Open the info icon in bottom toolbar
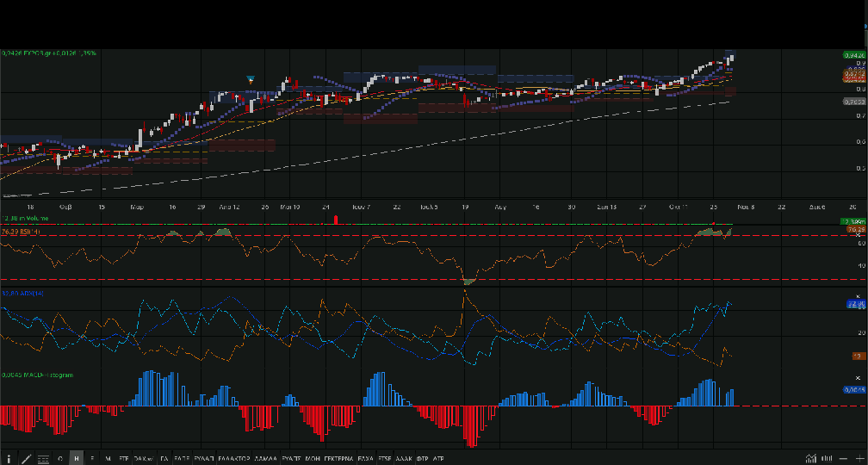The width and height of the screenshot is (868, 465). pos(9,459)
